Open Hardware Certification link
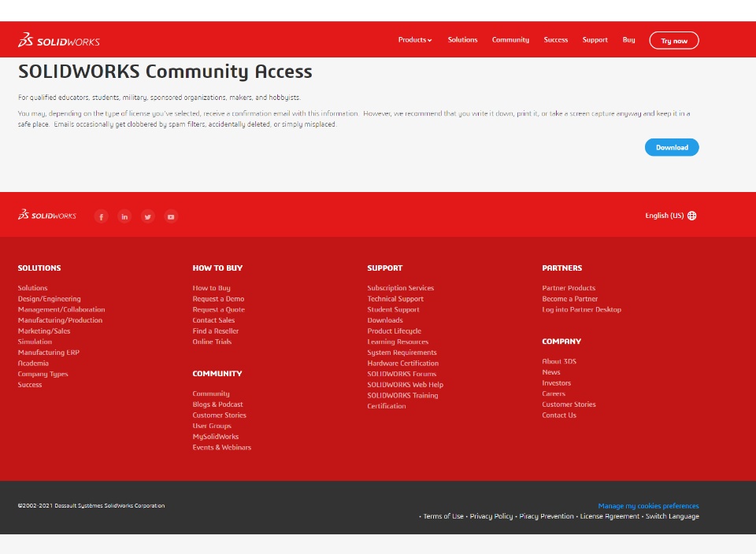Viewport: 756px width, 554px height. [403, 364]
